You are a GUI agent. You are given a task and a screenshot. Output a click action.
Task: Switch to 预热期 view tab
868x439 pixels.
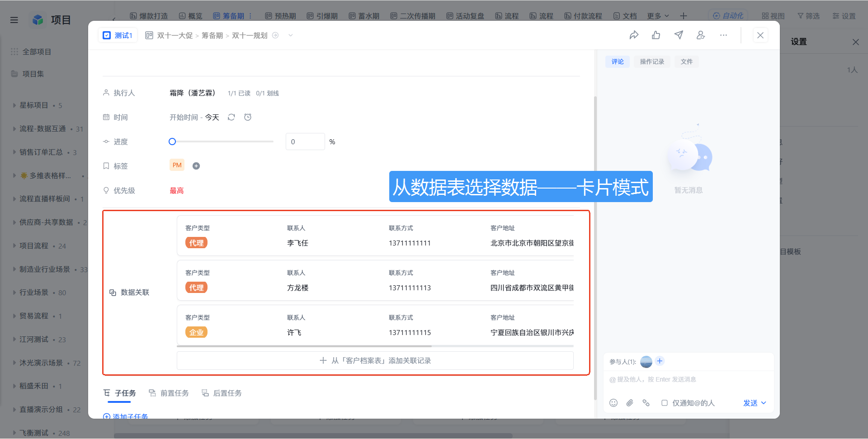(280, 16)
